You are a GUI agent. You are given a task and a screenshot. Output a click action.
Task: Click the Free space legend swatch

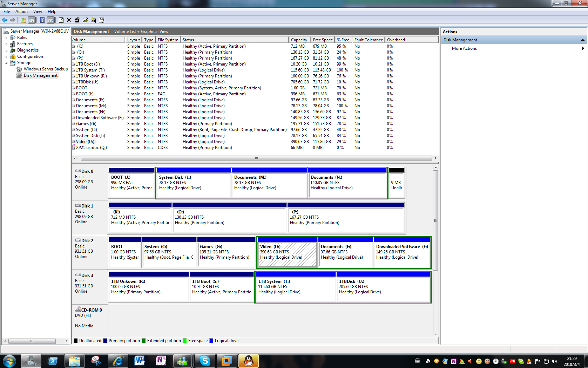(x=185, y=341)
